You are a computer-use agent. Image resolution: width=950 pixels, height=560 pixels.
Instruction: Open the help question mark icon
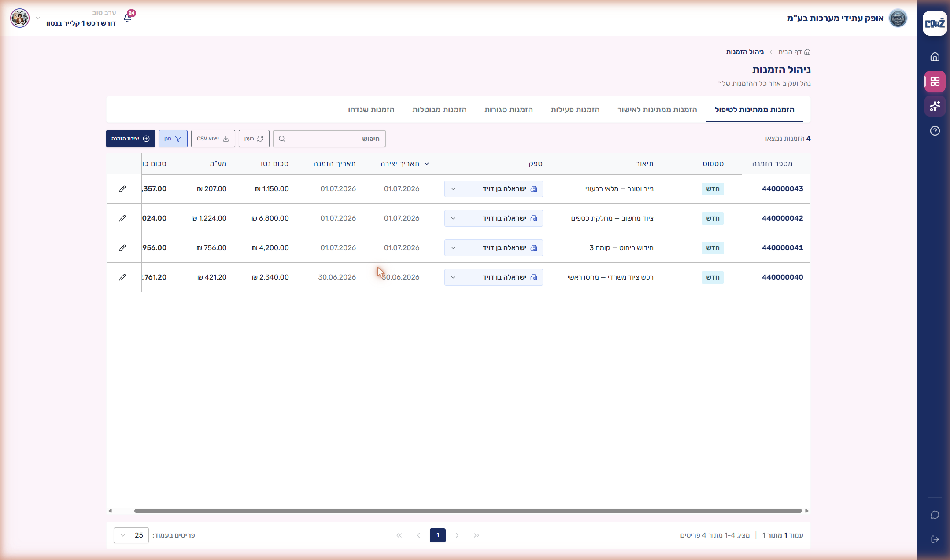pyautogui.click(x=935, y=131)
